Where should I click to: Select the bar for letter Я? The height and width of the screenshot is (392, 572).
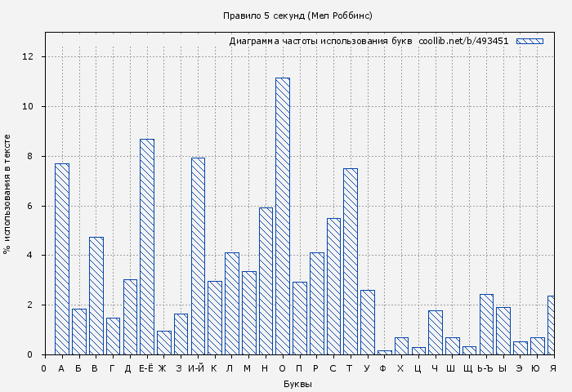coord(552,325)
